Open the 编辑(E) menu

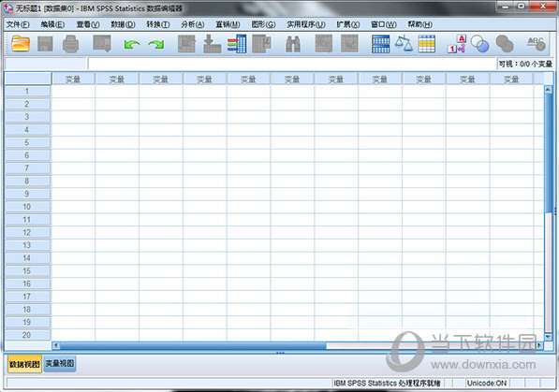(x=52, y=24)
